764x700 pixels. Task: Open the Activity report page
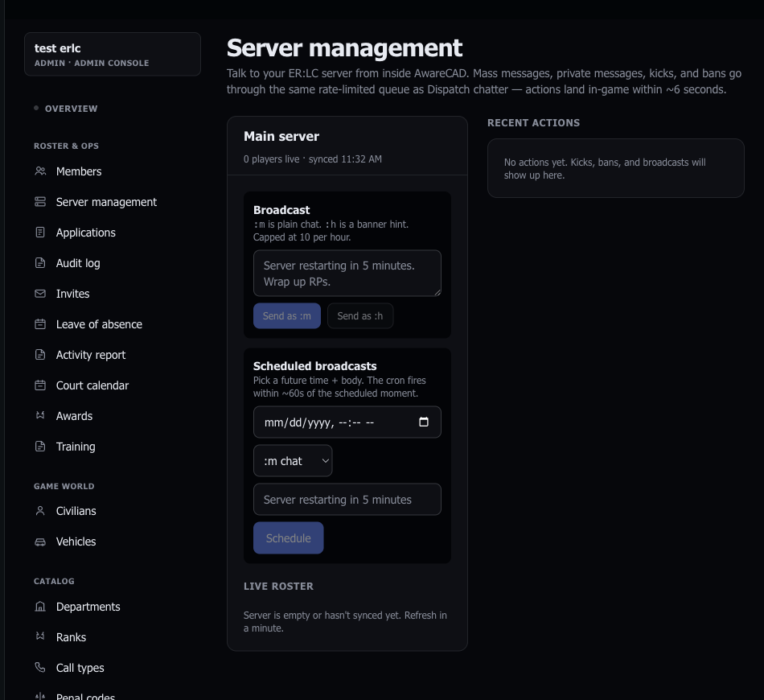[x=91, y=355]
